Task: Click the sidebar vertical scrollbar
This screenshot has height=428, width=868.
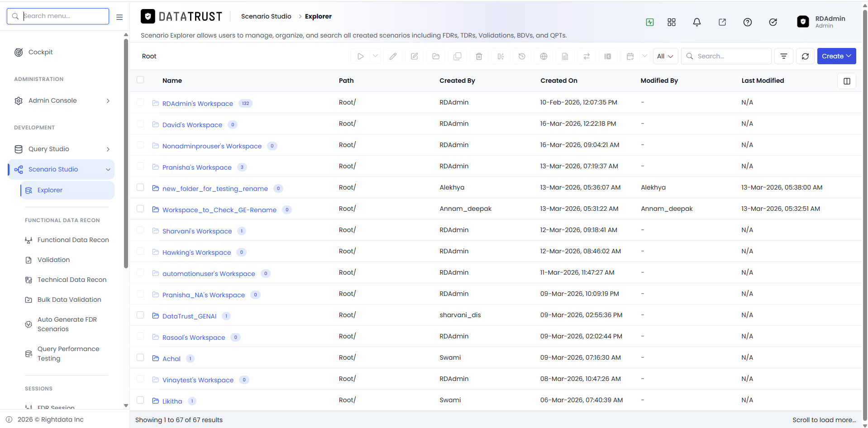Action: click(x=126, y=154)
